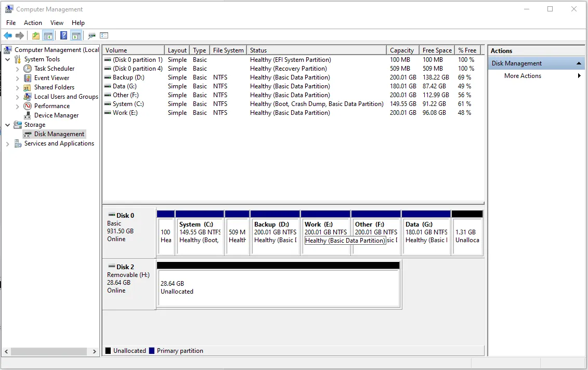The image size is (588, 370).
Task: Click the Local Users and Groups icon
Action: (x=28, y=97)
